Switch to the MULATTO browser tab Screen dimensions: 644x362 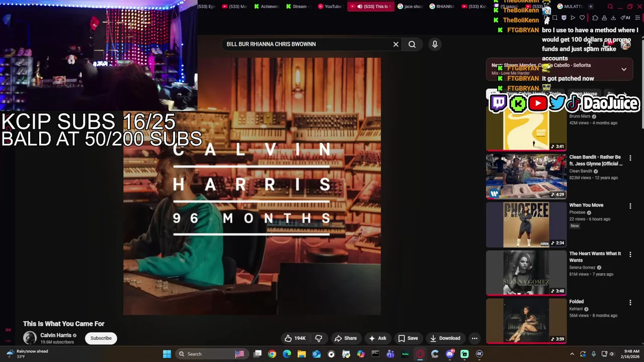(570, 7)
